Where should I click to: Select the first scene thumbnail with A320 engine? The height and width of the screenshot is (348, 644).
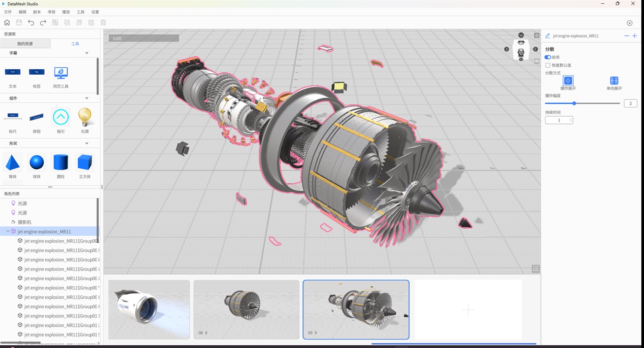coord(149,309)
